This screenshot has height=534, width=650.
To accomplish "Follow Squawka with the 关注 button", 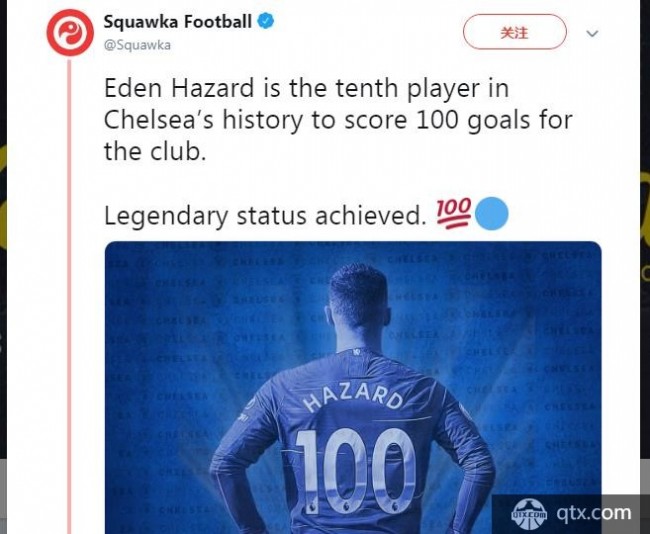I will tap(514, 32).
